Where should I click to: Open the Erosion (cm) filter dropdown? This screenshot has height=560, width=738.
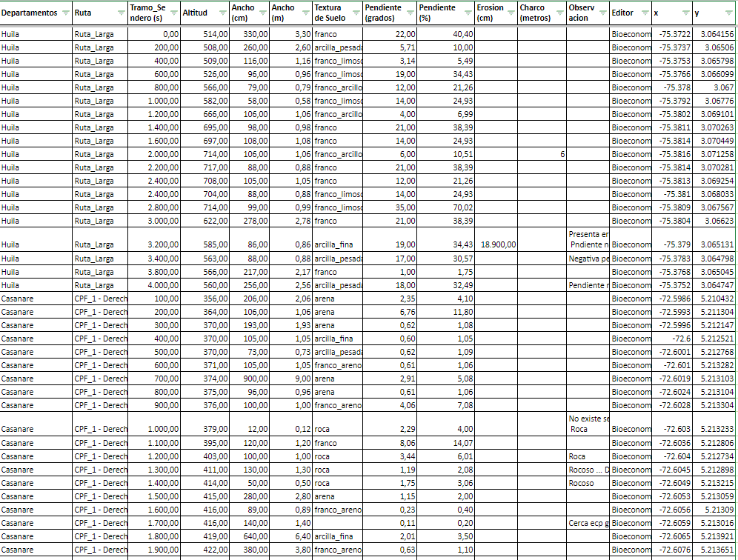click(511, 13)
